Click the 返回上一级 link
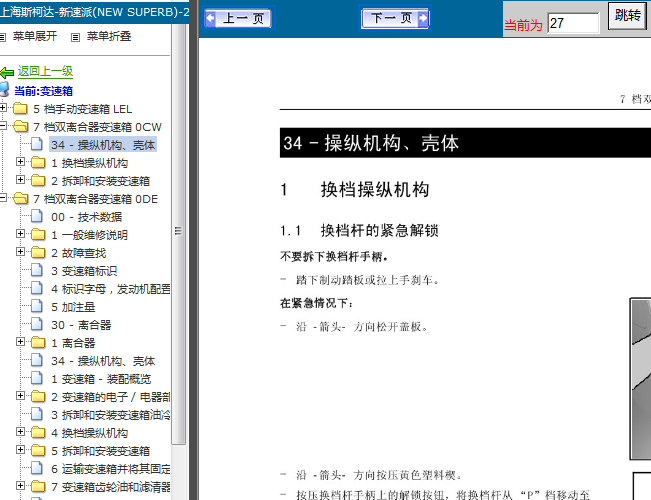651x500 pixels. point(45,71)
